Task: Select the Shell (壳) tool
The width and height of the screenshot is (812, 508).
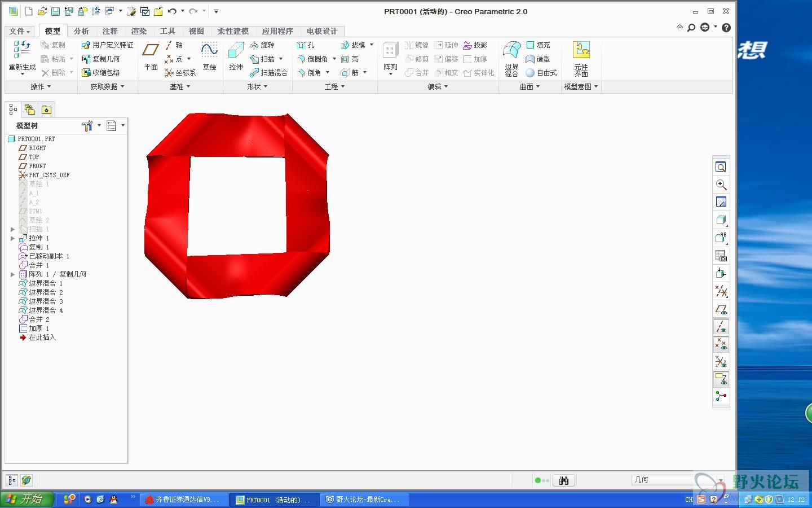Action: point(350,59)
